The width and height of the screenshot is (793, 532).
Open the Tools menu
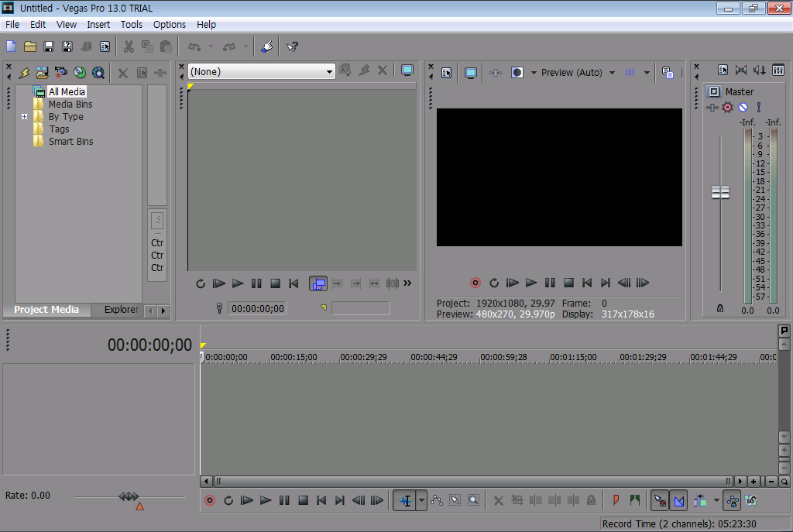pyautogui.click(x=131, y=24)
